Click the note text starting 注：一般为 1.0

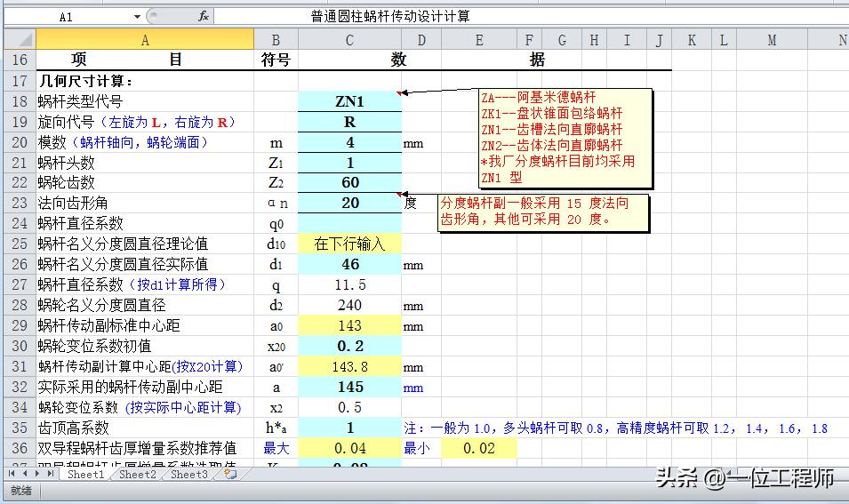[615, 428]
